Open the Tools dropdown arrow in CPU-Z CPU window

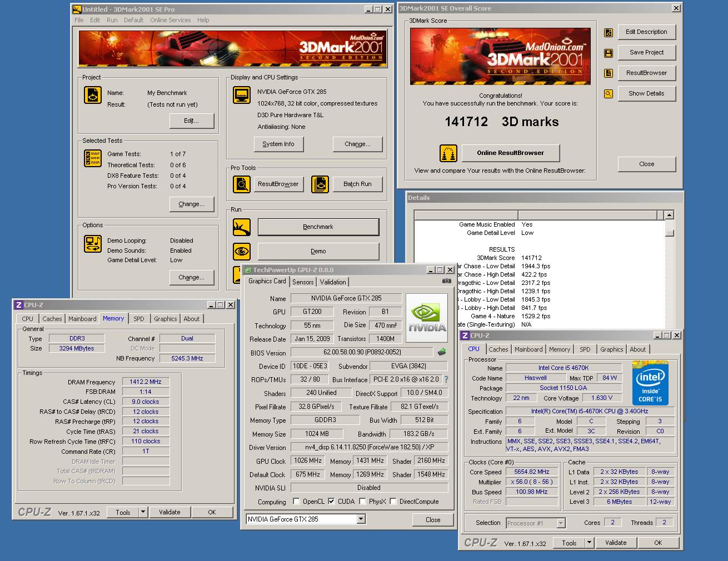[590, 543]
